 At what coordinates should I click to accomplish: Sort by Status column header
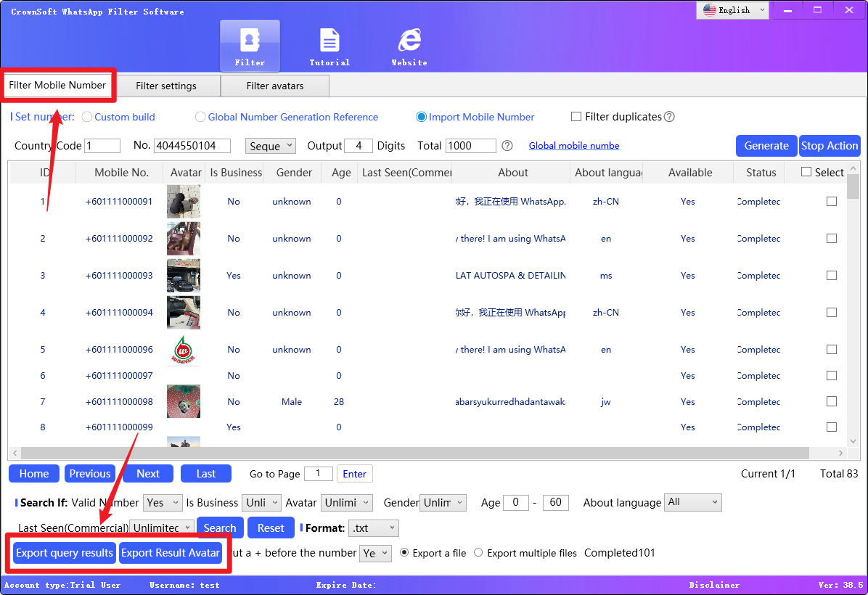pos(761,172)
